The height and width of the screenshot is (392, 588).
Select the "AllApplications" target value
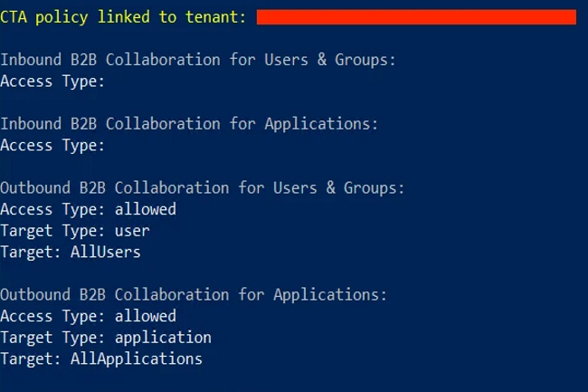click(x=137, y=359)
